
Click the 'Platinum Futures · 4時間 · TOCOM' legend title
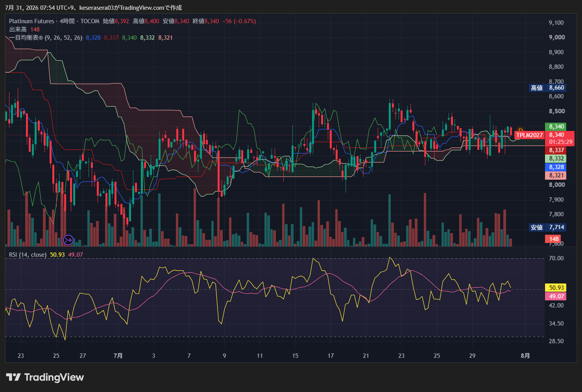54,21
